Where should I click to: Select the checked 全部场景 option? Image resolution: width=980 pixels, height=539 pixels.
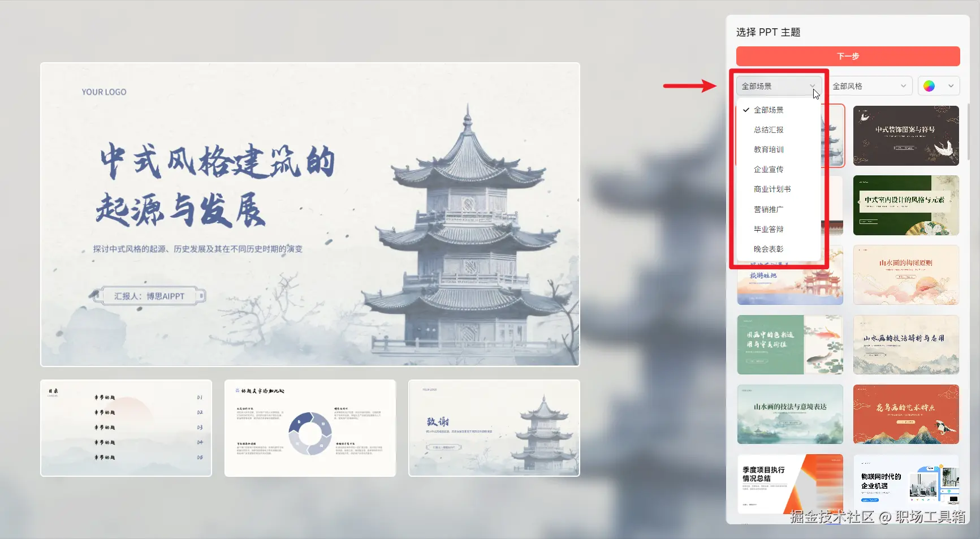click(x=769, y=110)
